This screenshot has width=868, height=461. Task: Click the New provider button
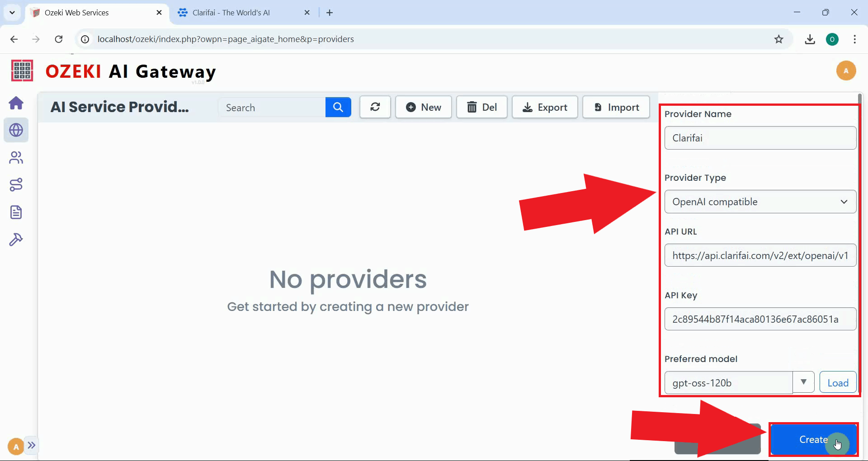coord(423,107)
